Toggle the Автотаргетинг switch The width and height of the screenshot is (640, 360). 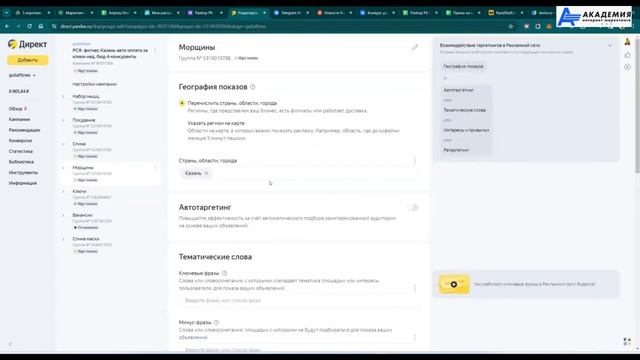point(413,208)
